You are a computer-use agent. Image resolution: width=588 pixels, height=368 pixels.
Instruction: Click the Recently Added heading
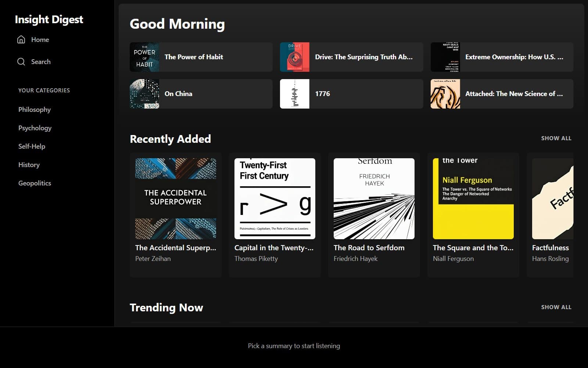pos(170,139)
